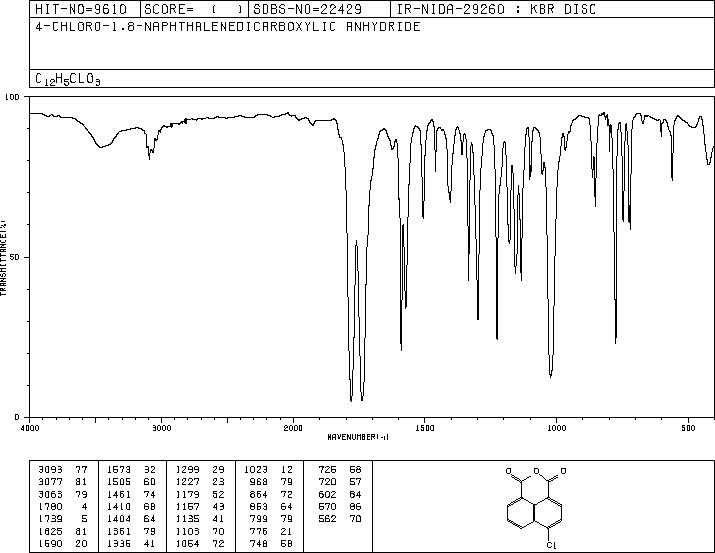This screenshot has height=553, width=715.
Task: Click transmittance value 12 beside 1023
Action: click(287, 470)
